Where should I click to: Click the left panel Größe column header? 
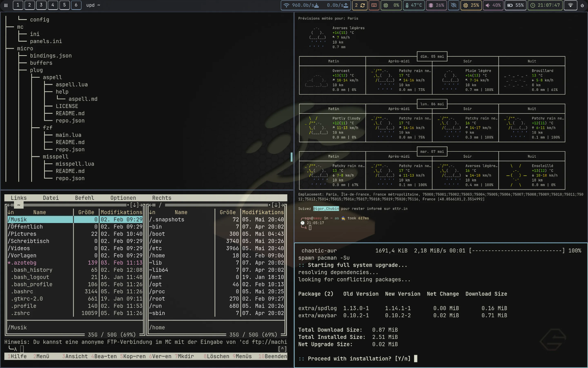tap(86, 212)
